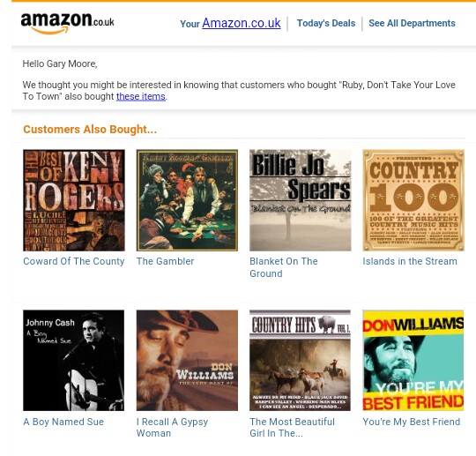Open I Recall A Gypsy Woman link

pyautogui.click(x=172, y=428)
